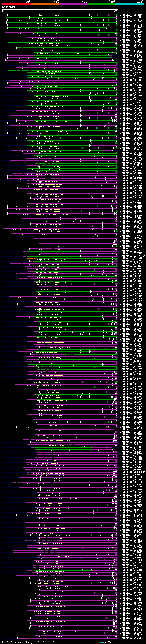This screenshot has height=644, width=146.
Task: Select UniRef100_A3KD20 label
Action: (131, 382)
